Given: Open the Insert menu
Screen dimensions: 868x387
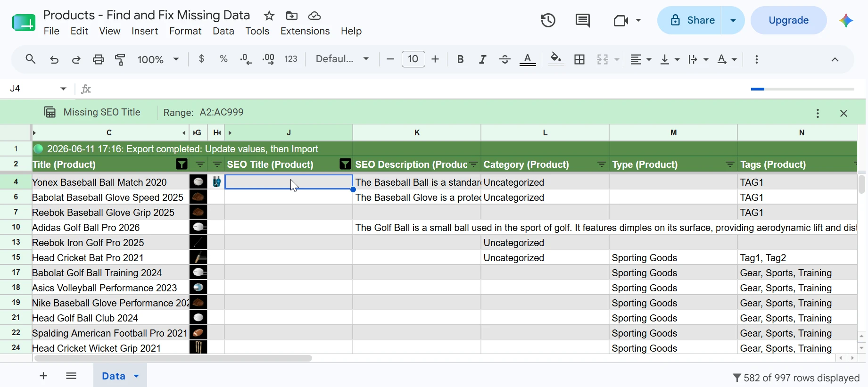Looking at the screenshot, I should click(x=145, y=31).
